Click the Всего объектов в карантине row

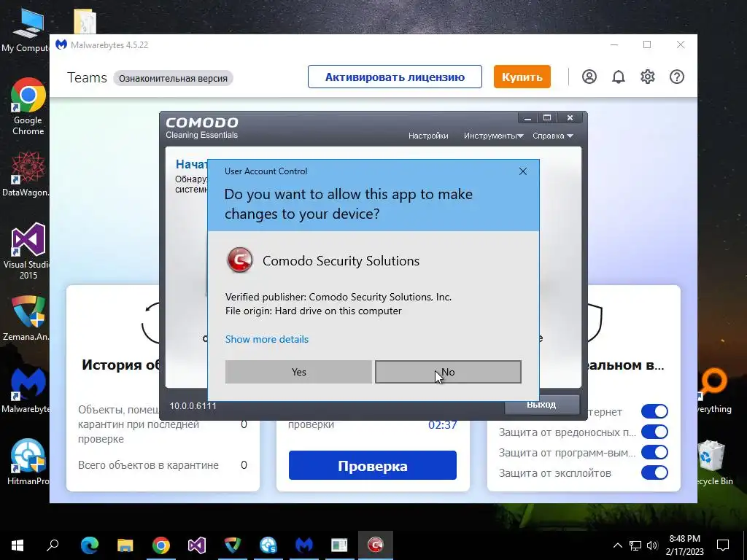pyautogui.click(x=163, y=465)
